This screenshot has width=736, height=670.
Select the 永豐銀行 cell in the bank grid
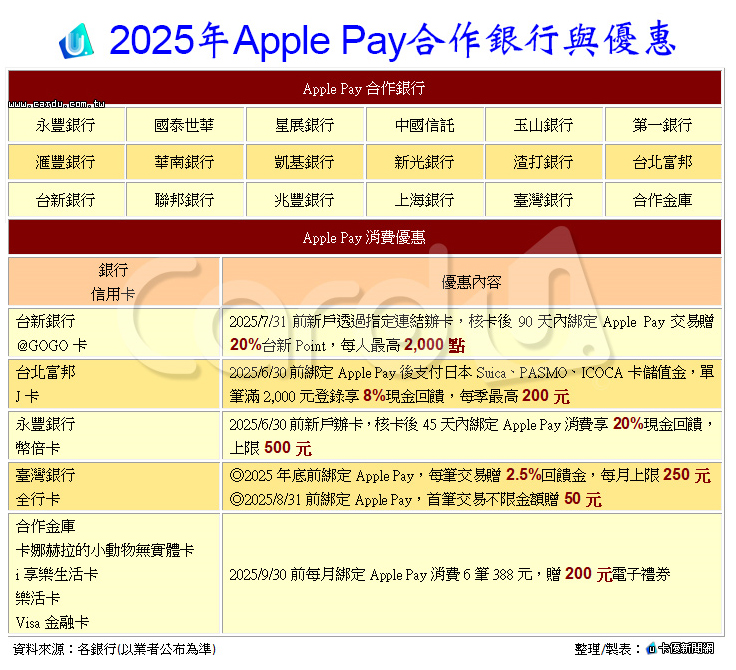pos(66,125)
